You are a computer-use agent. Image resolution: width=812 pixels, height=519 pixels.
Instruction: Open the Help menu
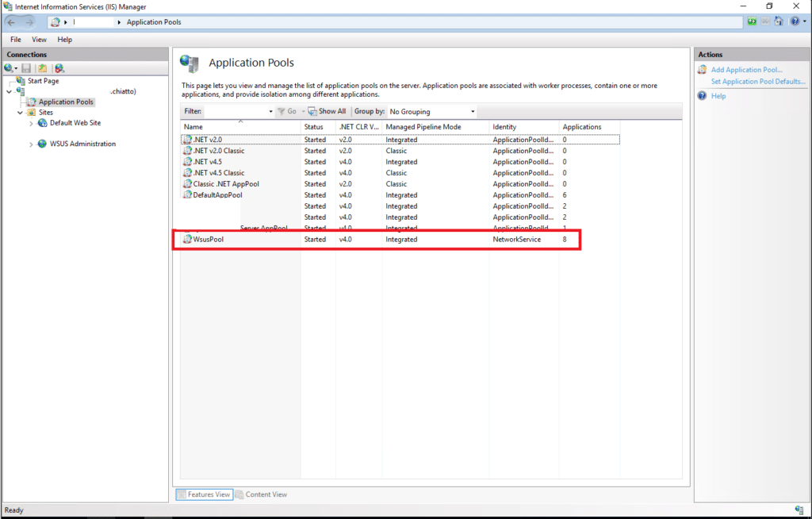65,40
